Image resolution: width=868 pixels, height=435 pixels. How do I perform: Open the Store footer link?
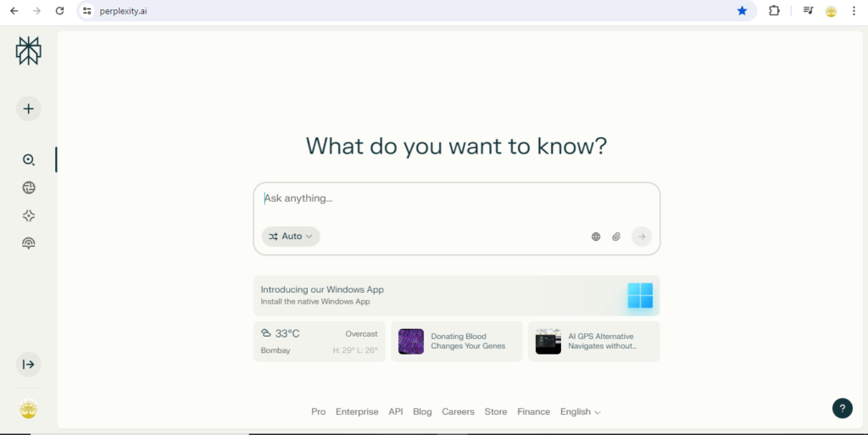495,412
